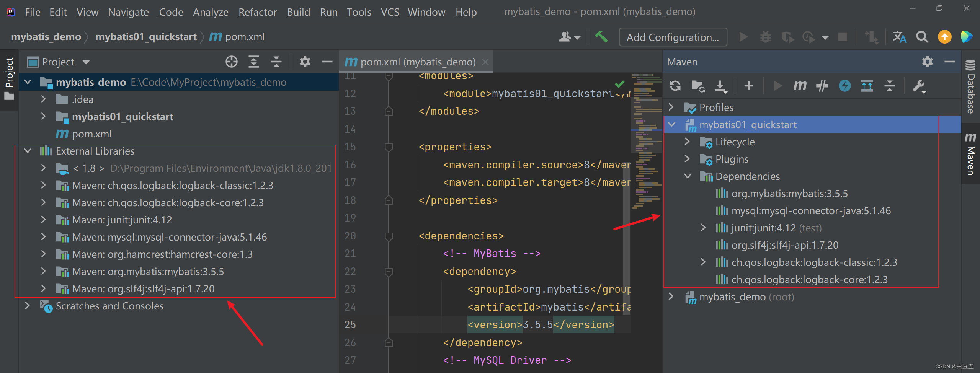Expand Profiles in Maven panel
Image resolution: width=980 pixels, height=373 pixels.
click(x=671, y=107)
